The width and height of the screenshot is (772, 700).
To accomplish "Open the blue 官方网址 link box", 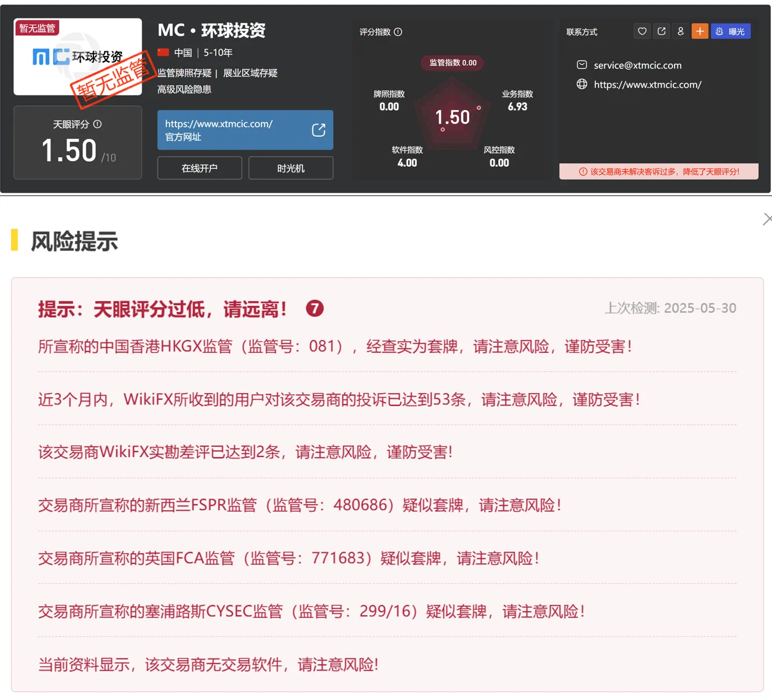I will [x=245, y=130].
